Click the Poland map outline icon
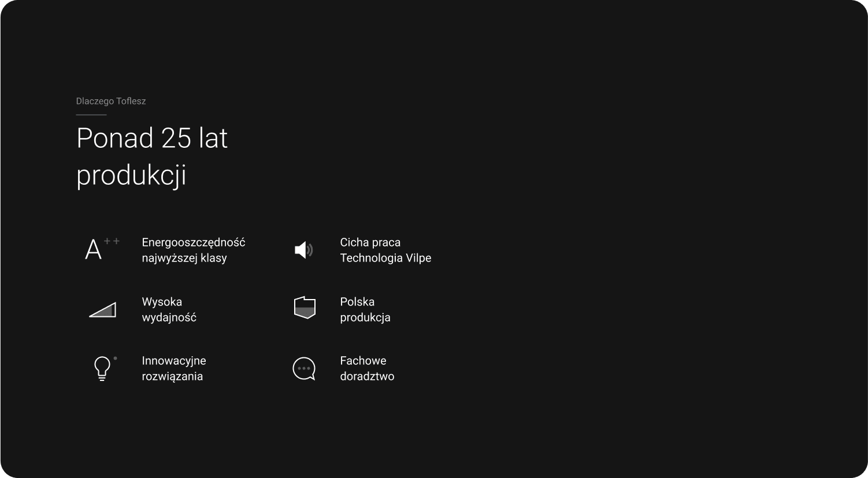This screenshot has width=868, height=478. click(305, 308)
